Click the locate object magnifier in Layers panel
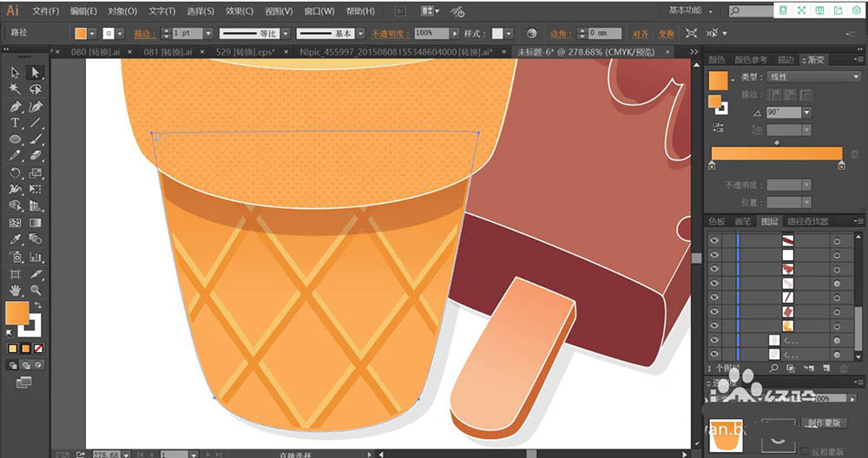The width and height of the screenshot is (868, 458). click(x=774, y=368)
